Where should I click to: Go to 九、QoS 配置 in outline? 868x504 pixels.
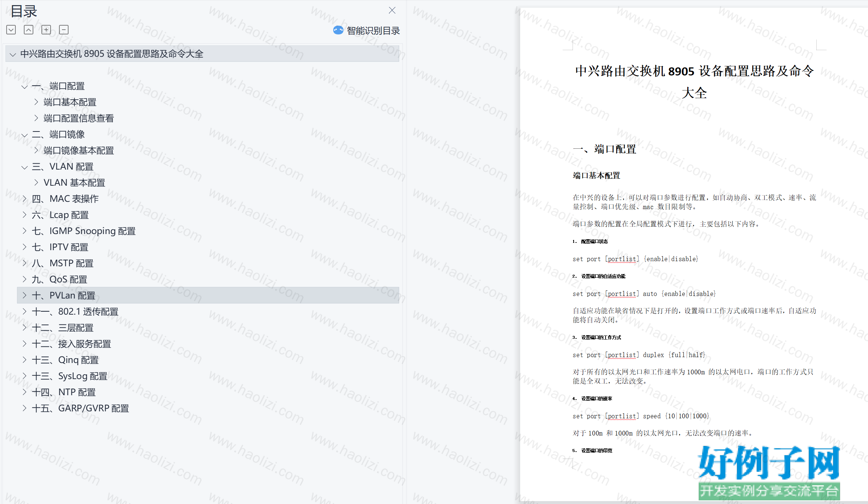coord(59,279)
